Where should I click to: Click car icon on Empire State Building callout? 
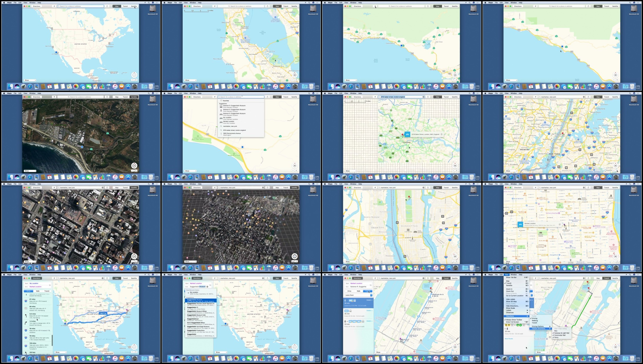520,225
